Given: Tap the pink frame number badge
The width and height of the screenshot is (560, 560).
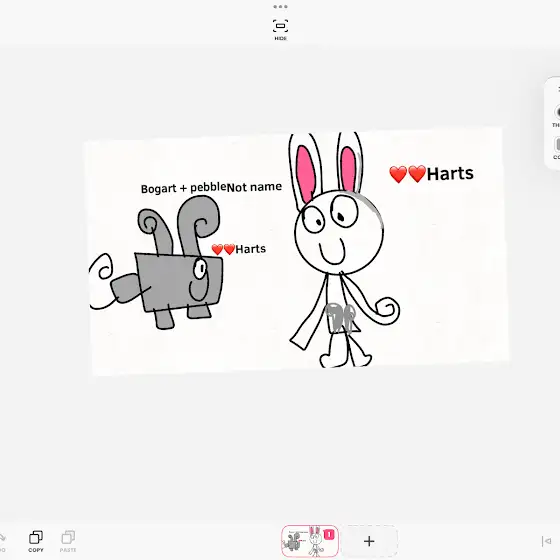Looking at the screenshot, I should point(329,535).
